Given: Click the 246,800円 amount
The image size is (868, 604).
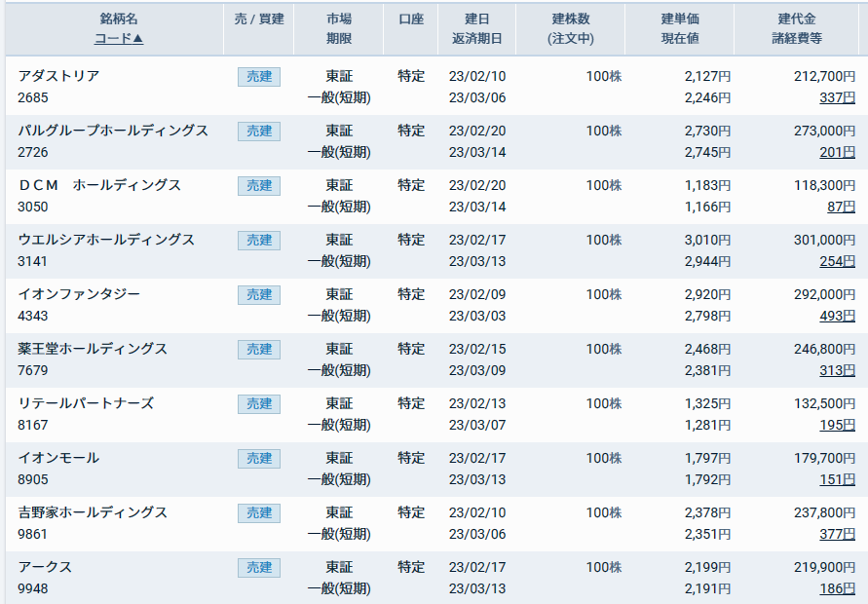Looking at the screenshot, I should [x=824, y=350].
